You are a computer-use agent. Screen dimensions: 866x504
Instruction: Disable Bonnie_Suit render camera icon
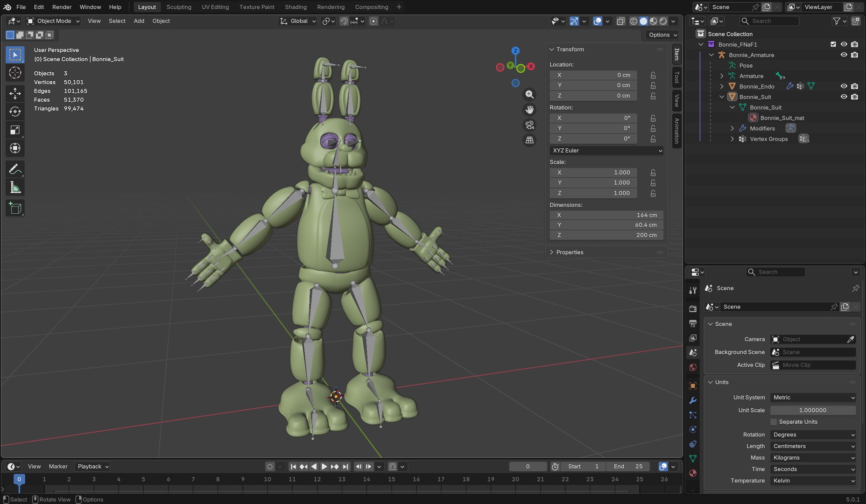[854, 97]
